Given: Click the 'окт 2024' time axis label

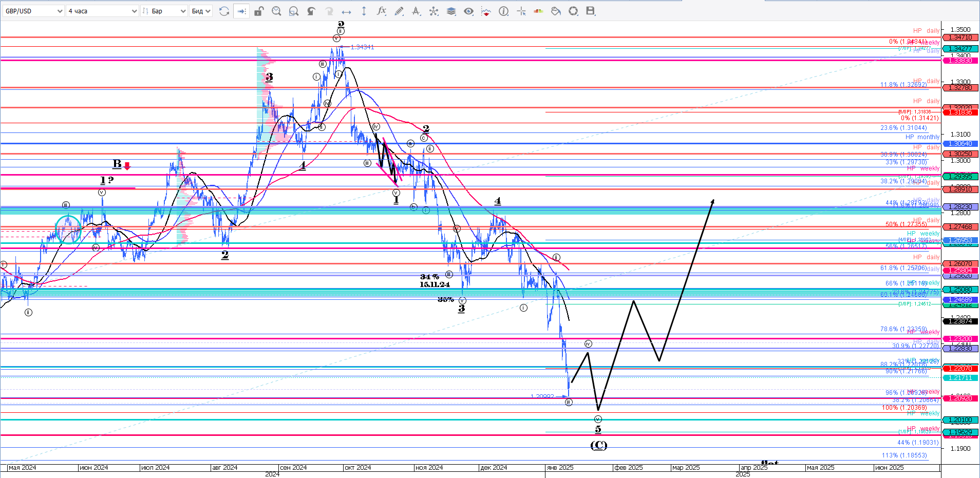Looking at the screenshot, I should pos(357,468).
